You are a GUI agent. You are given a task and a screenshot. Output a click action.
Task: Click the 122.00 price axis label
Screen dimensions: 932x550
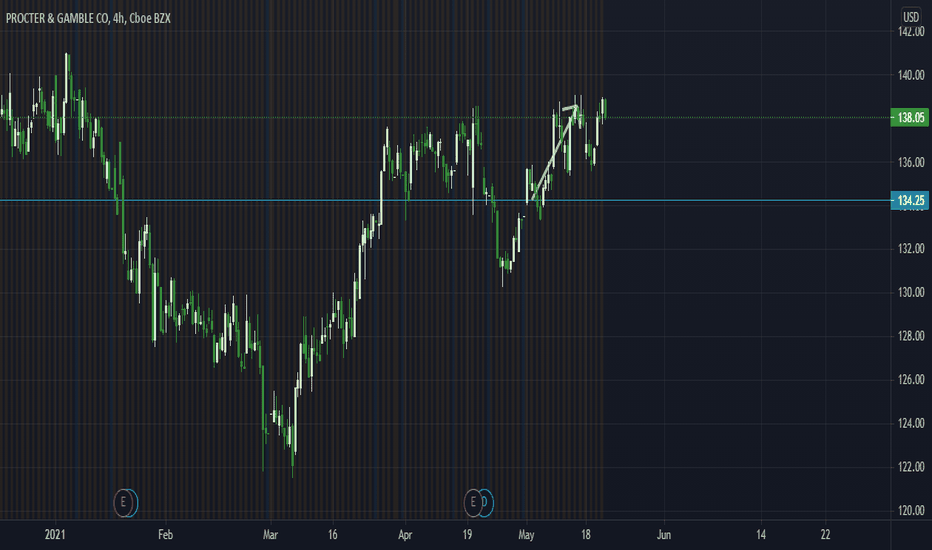click(911, 467)
